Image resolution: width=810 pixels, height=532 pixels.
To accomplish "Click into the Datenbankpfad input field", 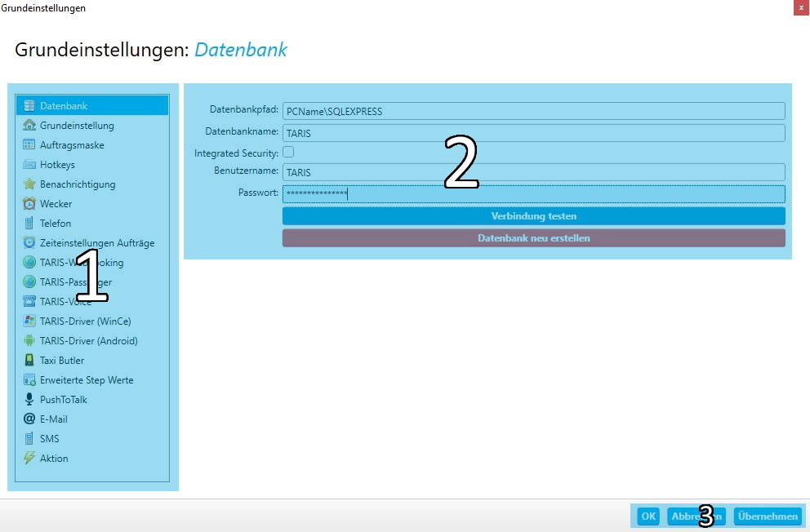I will [533, 111].
